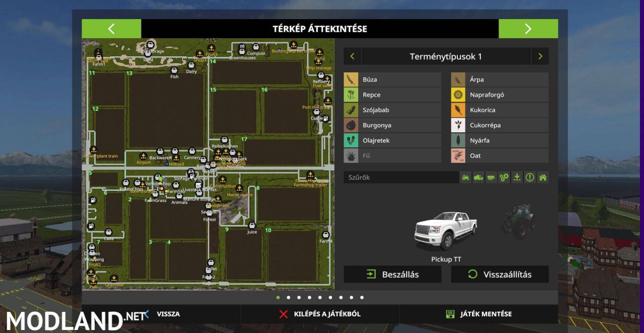Screen dimensions: 644x333
Task: Select the Pickup TT vehicle thumbnail
Action: (445, 231)
